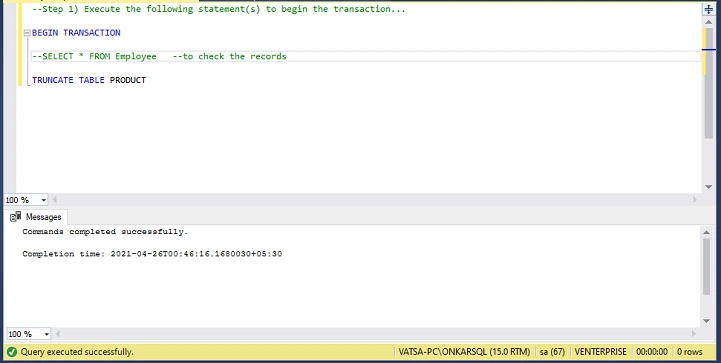Click the editor scrollbar down arrow
Viewport: 721px width, 363px height.
click(709, 187)
